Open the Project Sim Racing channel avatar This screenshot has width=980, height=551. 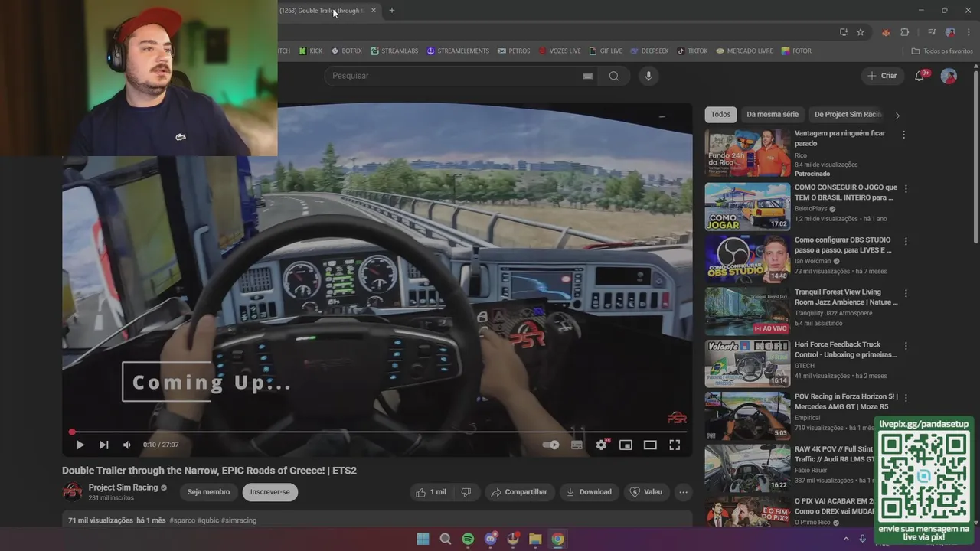pos(72,491)
